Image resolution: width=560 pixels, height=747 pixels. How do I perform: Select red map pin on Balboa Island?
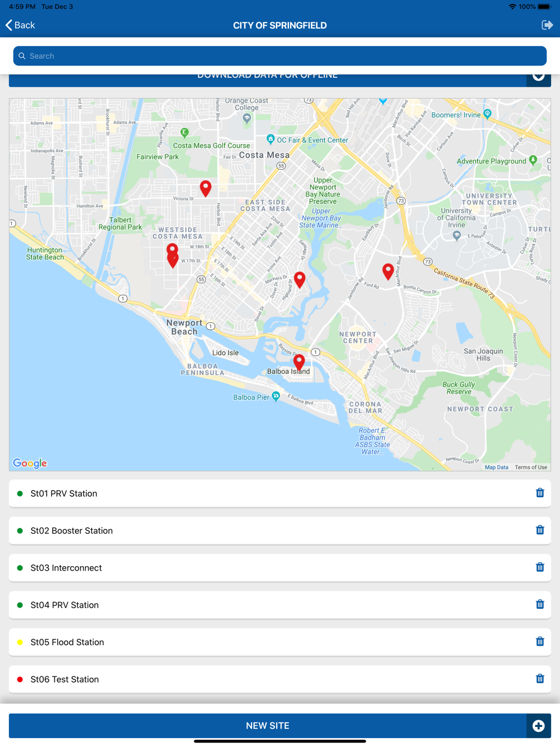pos(299,362)
